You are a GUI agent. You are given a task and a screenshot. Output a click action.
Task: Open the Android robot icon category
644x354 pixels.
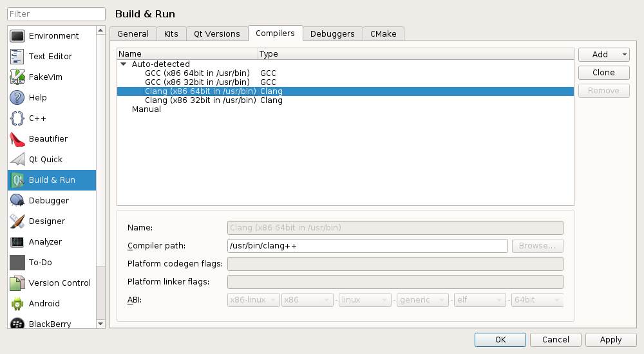pos(17,304)
